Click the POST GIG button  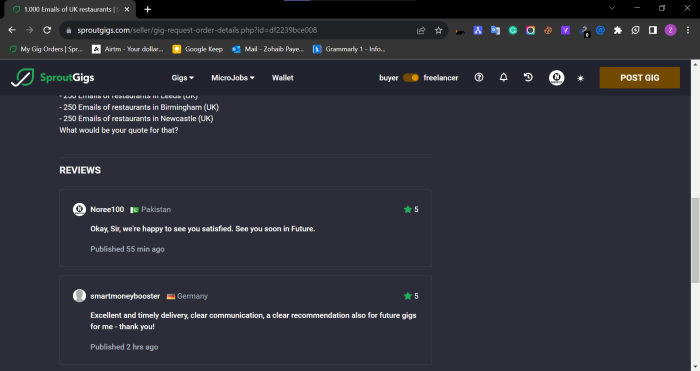click(639, 78)
